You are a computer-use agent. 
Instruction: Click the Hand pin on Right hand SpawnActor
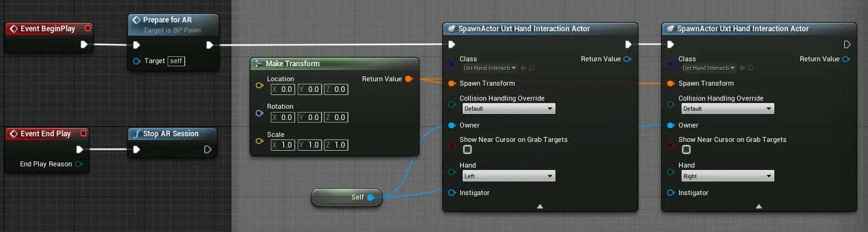coord(671,171)
